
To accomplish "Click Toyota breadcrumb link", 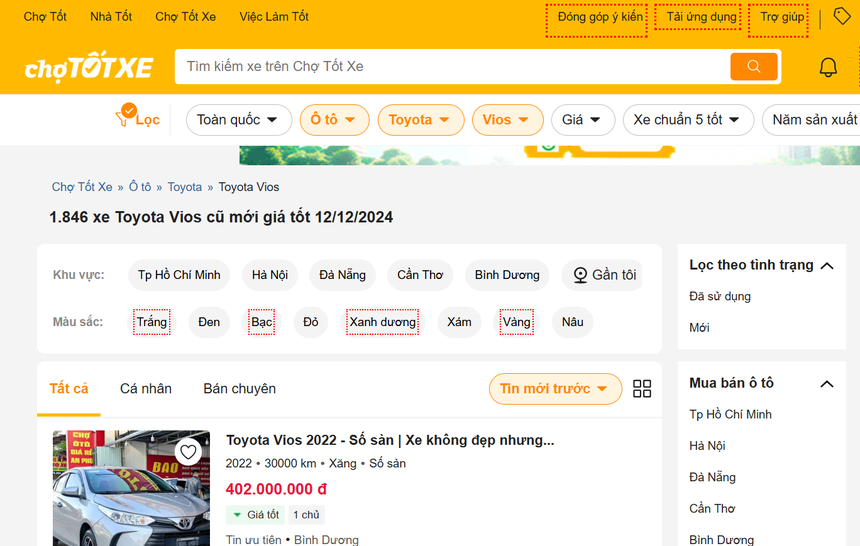I will tap(185, 187).
